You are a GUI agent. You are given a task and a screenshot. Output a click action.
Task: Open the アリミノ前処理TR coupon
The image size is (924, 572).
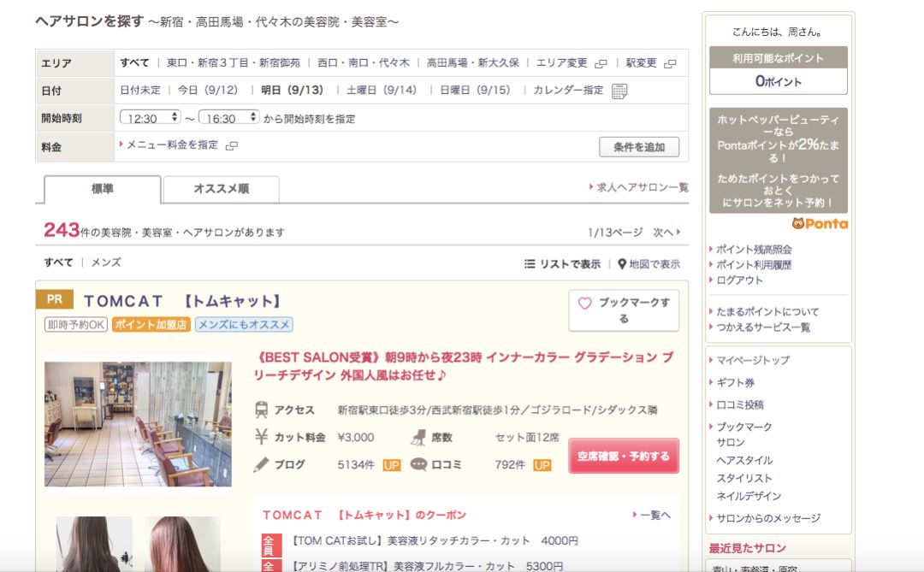click(427, 566)
